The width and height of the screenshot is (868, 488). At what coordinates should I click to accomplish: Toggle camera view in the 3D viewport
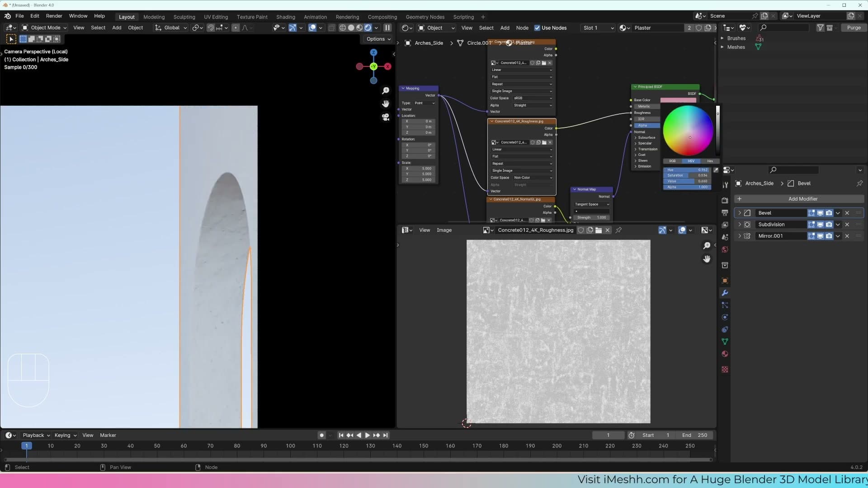(x=386, y=117)
